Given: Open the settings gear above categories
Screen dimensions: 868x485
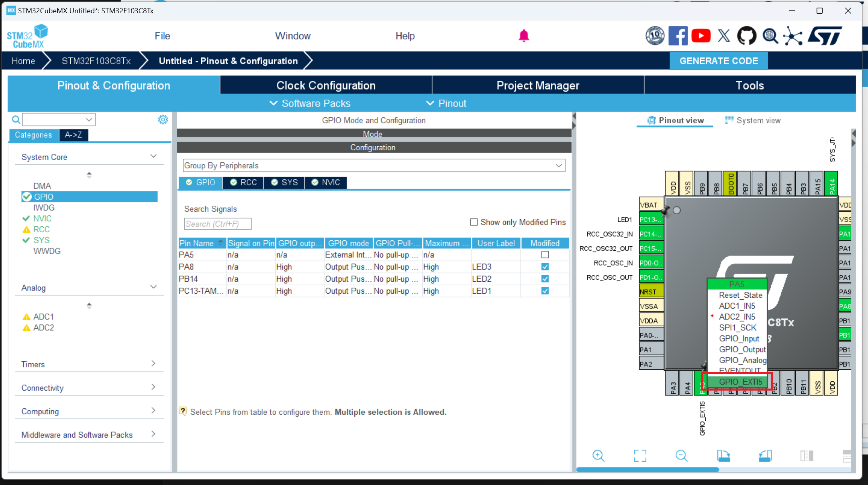Looking at the screenshot, I should coord(163,120).
